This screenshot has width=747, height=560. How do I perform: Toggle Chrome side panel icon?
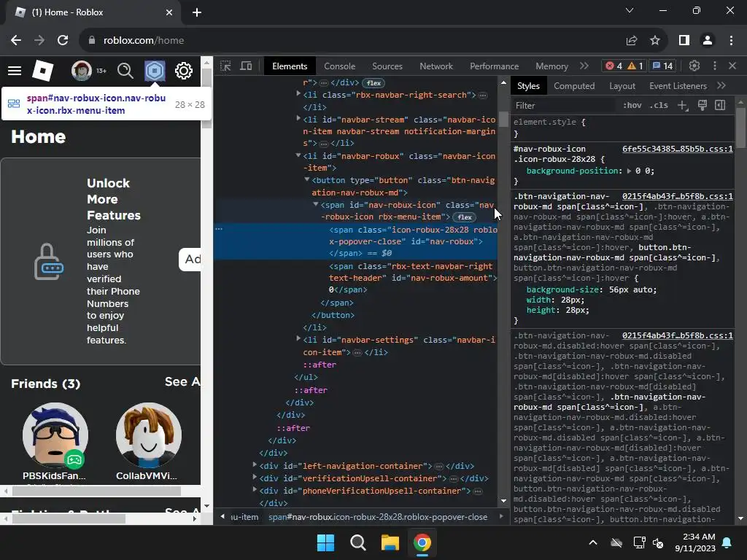pos(684,41)
